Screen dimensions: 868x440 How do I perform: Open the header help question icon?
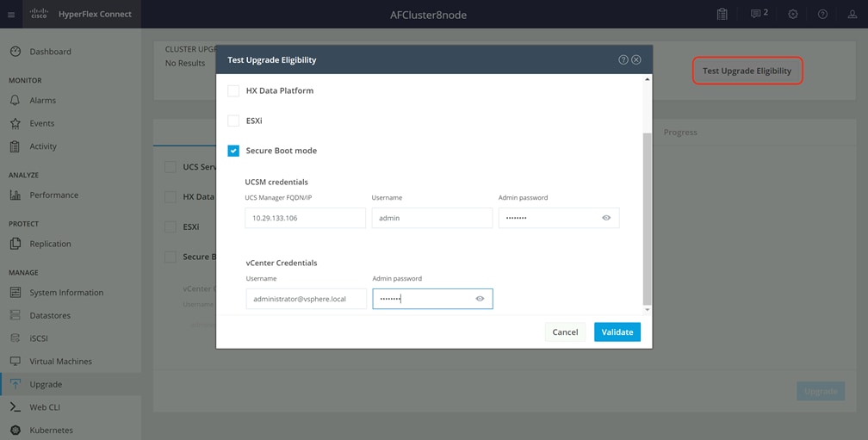tap(822, 15)
